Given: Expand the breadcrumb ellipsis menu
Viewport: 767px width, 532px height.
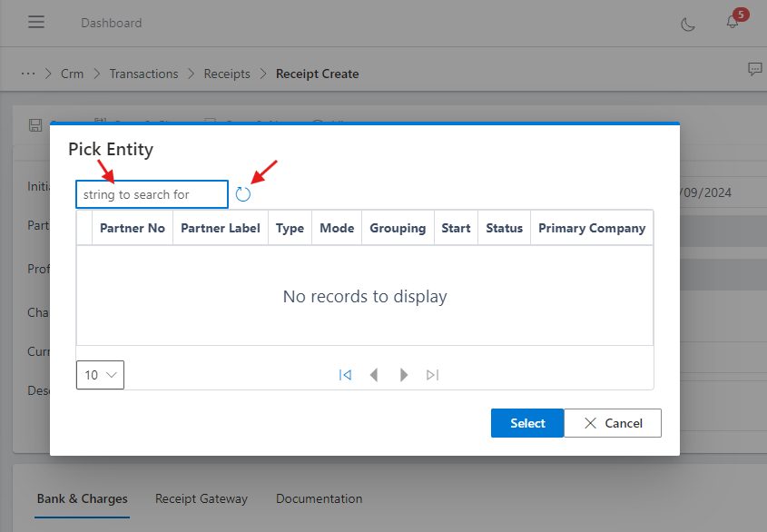Looking at the screenshot, I should pyautogui.click(x=28, y=74).
